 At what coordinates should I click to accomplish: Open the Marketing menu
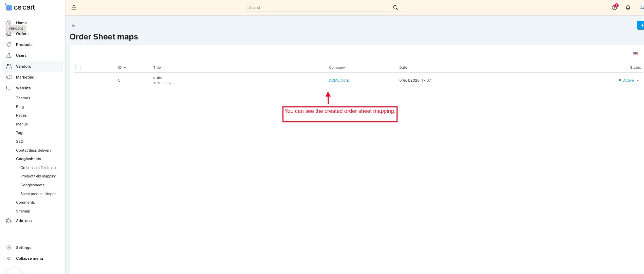click(x=25, y=77)
